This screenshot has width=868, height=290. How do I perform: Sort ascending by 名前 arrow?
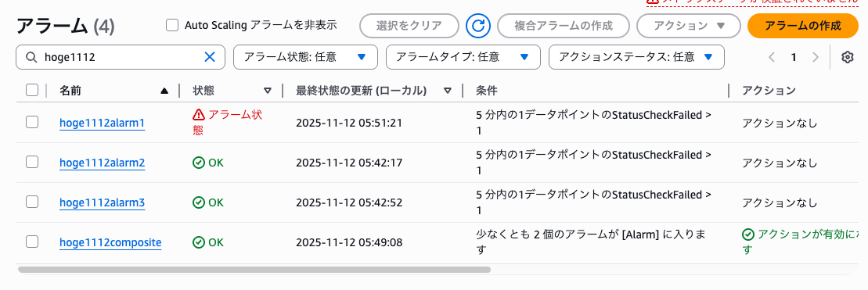click(x=164, y=91)
